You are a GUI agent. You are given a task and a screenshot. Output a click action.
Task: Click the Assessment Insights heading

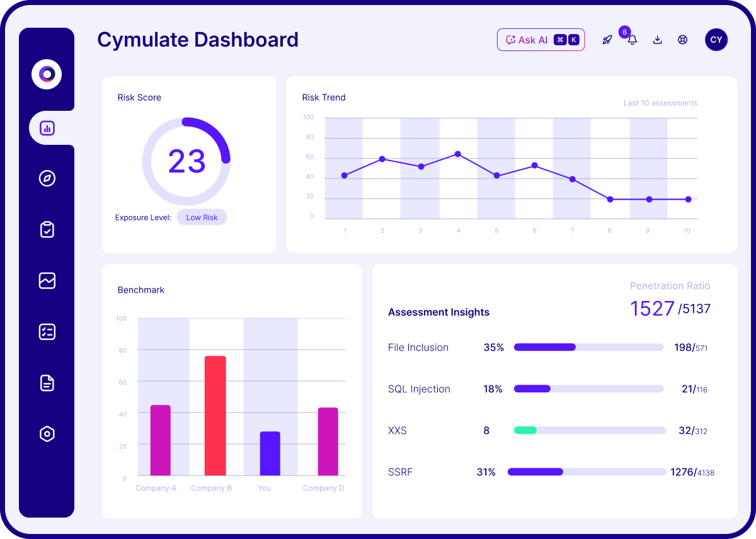pyautogui.click(x=438, y=312)
